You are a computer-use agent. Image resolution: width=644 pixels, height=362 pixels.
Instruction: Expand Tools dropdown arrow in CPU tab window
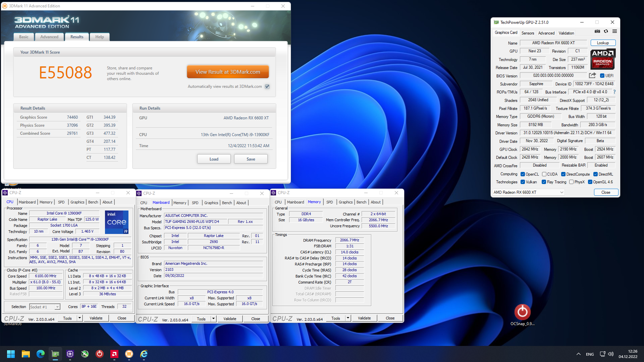pyautogui.click(x=79, y=318)
